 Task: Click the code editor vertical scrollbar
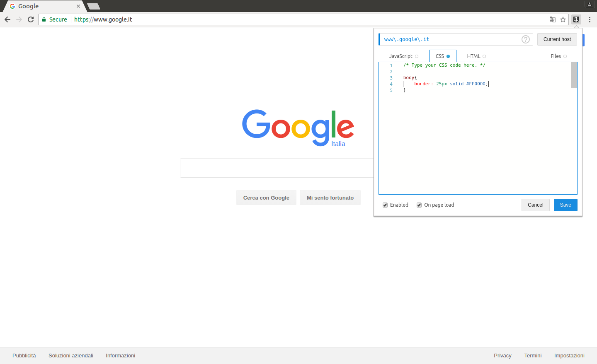(x=574, y=75)
